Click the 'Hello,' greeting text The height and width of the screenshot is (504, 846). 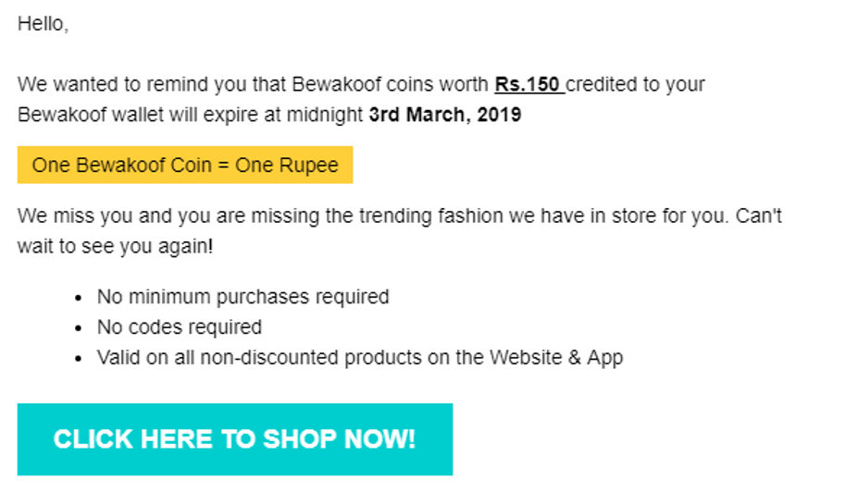[x=43, y=24]
